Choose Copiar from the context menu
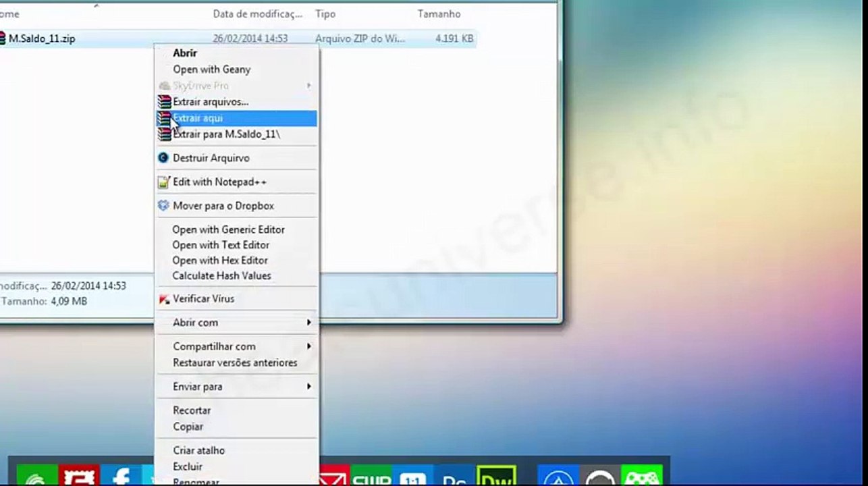Image resolution: width=868 pixels, height=486 pixels. (x=236, y=427)
